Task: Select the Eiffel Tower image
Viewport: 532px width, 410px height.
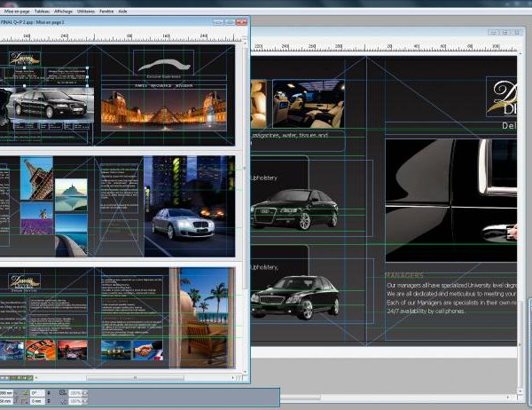Action: (x=36, y=178)
